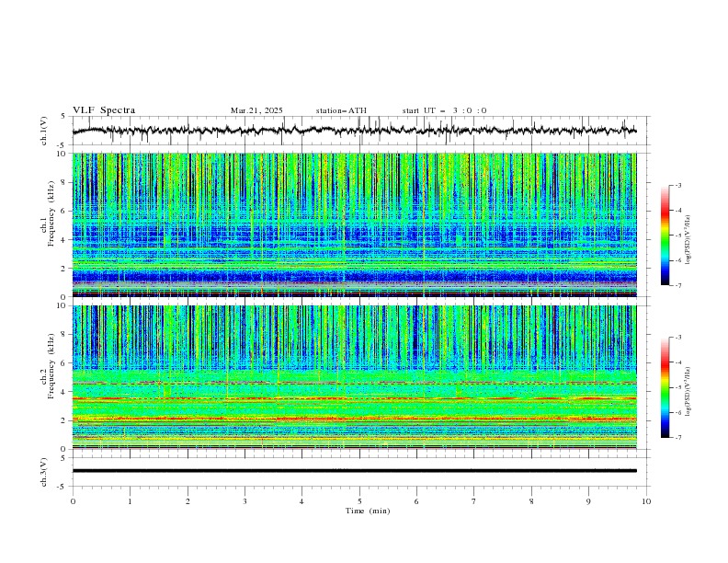Screen dimensions: 728x563
Task: Click the "-5" label on upper colorbar
Action: (678, 236)
